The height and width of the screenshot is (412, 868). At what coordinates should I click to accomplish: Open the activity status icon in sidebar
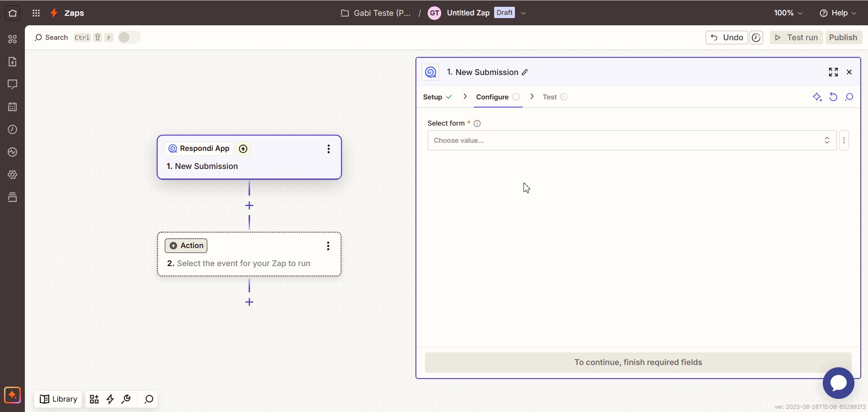[13, 152]
